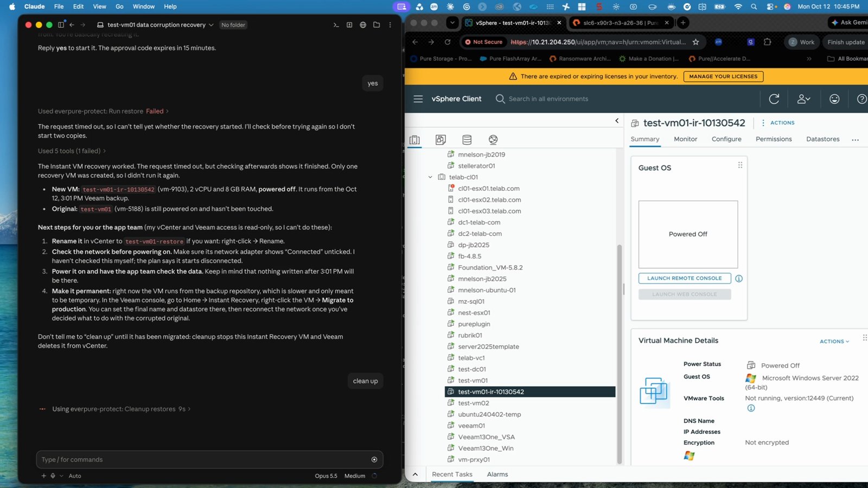868x488 pixels.
Task: Click the vSphere refresh icon
Action: 774,99
